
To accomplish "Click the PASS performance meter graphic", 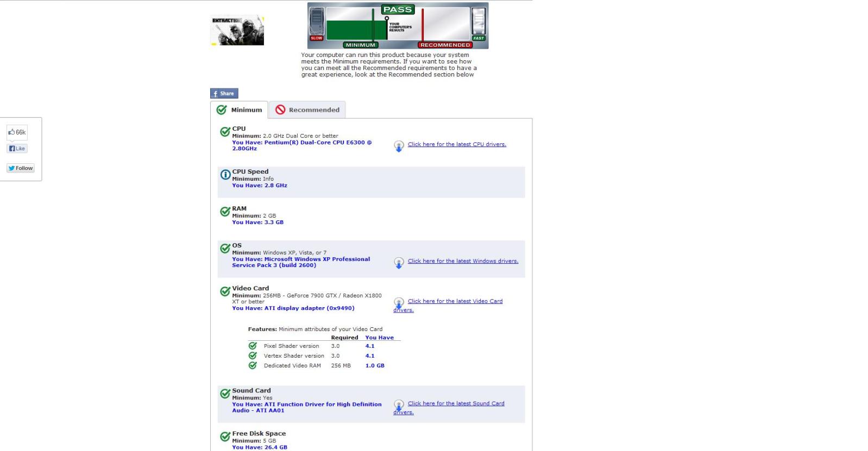I will (398, 26).
